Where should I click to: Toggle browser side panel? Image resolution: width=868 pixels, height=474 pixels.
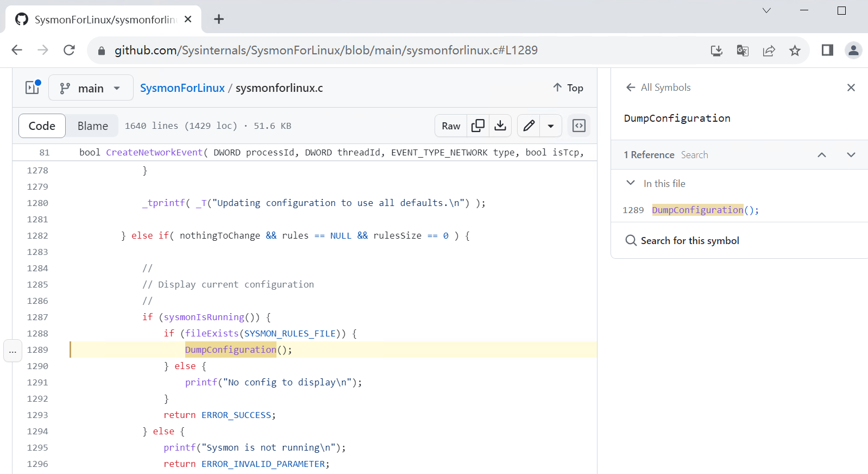click(827, 50)
